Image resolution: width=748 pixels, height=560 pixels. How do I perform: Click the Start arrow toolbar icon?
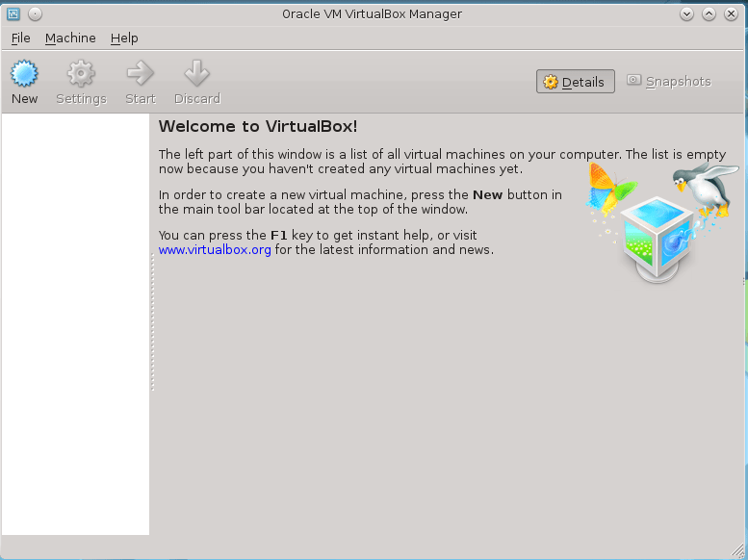pos(141,74)
